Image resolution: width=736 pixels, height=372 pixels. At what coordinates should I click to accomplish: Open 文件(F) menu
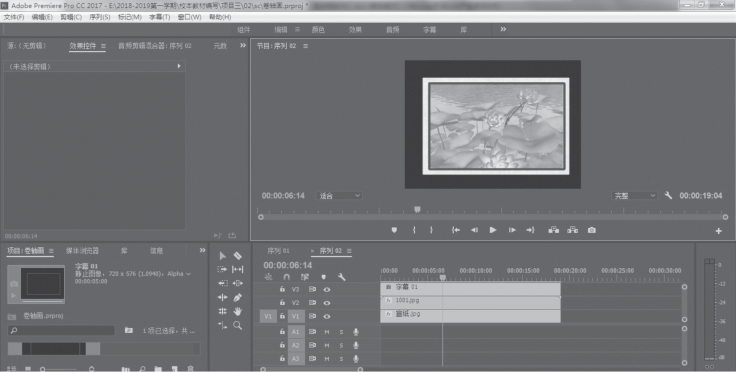tap(14, 17)
